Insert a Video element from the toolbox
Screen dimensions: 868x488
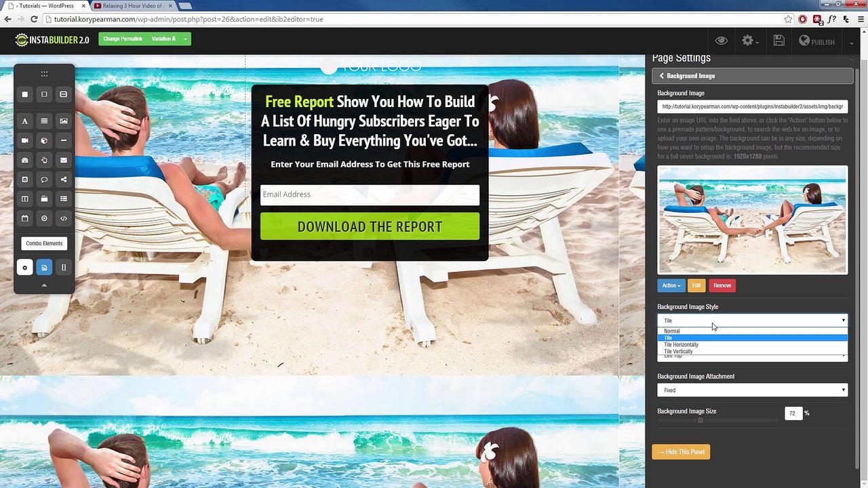[x=25, y=141]
